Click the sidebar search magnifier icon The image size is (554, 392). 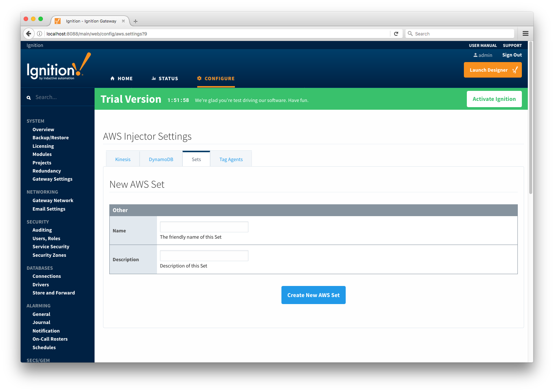click(29, 98)
